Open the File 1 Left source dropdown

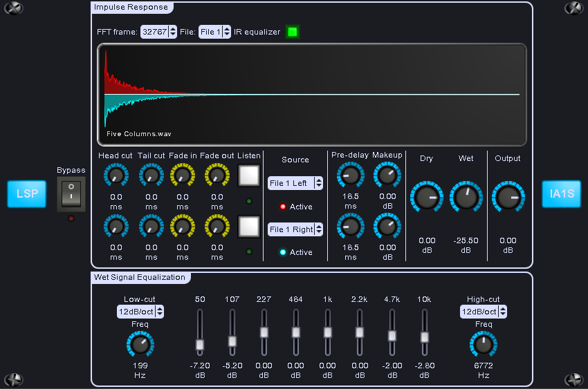click(x=295, y=183)
